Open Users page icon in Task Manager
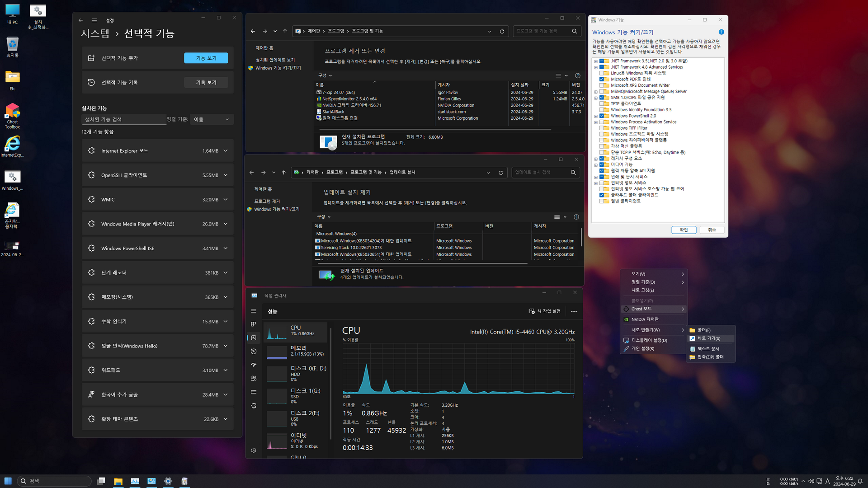This screenshot has height=488, width=868. 254,378
